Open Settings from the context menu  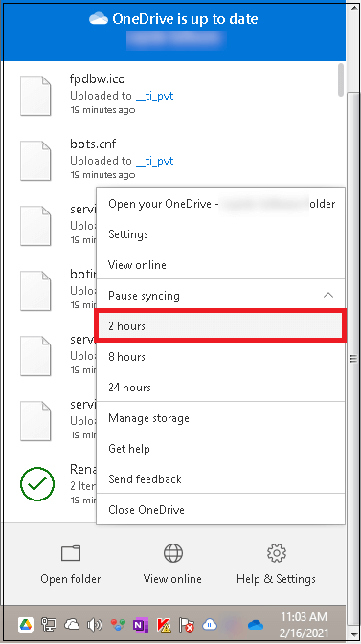coord(221,234)
